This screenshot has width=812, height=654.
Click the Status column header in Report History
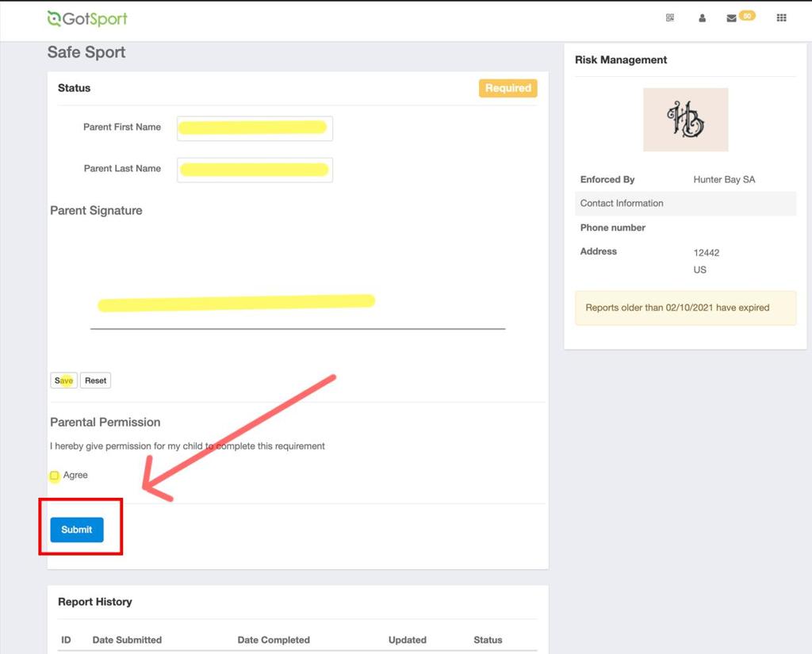point(488,640)
